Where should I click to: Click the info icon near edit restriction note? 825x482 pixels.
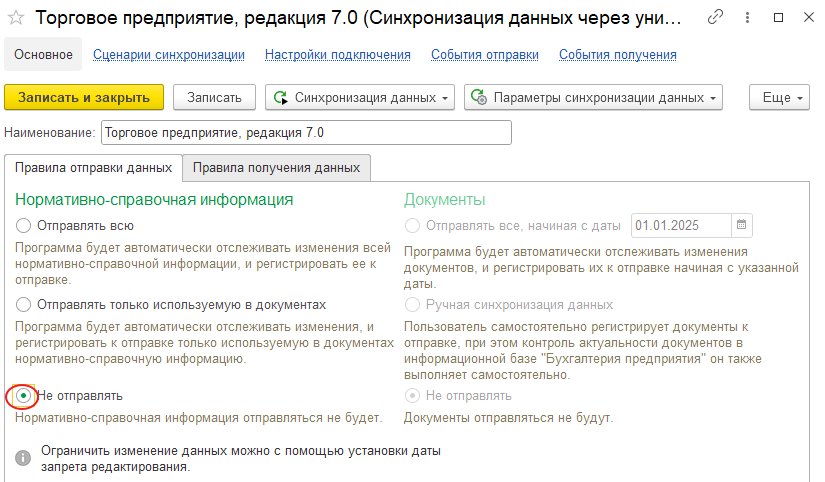pos(23,458)
